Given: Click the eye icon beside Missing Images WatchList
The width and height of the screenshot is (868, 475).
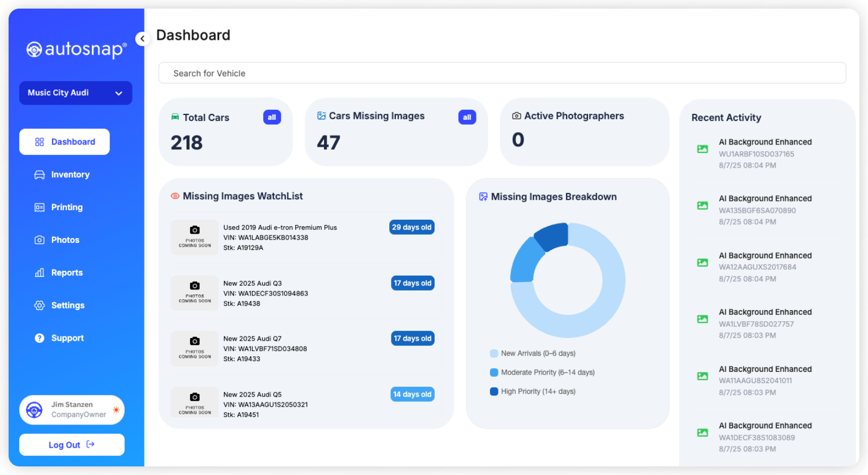Looking at the screenshot, I should pos(175,196).
